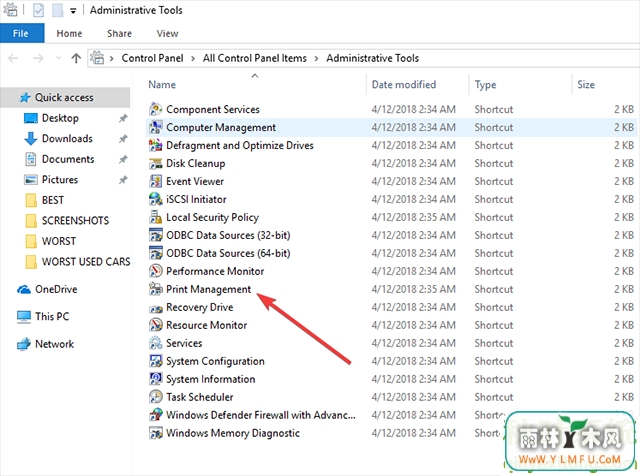Open the SCREENSHOTS folder in sidebar
This screenshot has height=476, width=640.
(75, 220)
